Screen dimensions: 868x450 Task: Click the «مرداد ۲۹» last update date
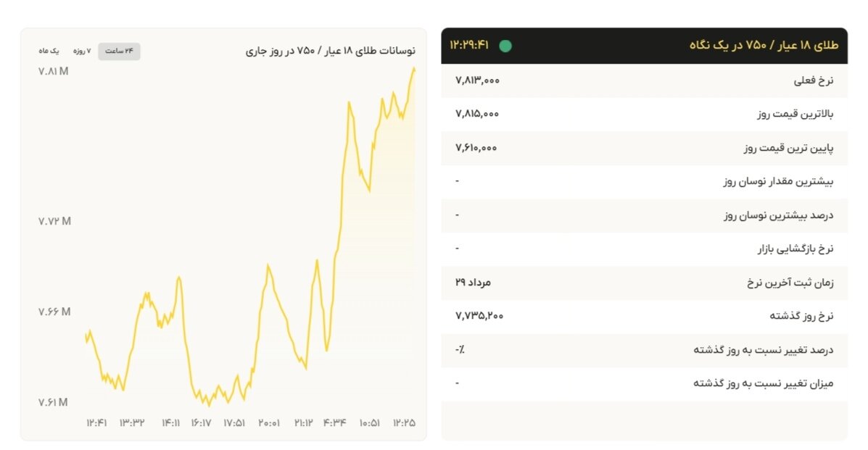point(477,282)
